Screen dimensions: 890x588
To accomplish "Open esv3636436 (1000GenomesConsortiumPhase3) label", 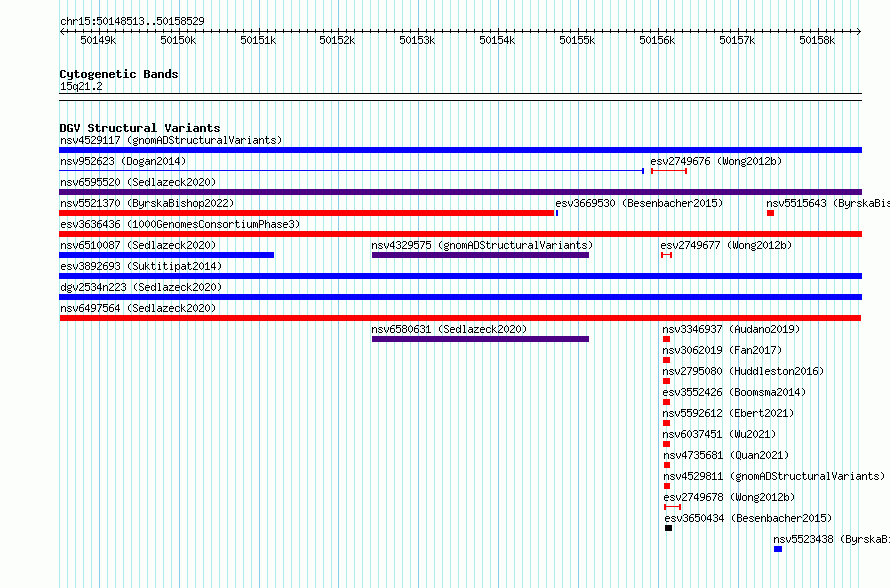I will tap(180, 224).
